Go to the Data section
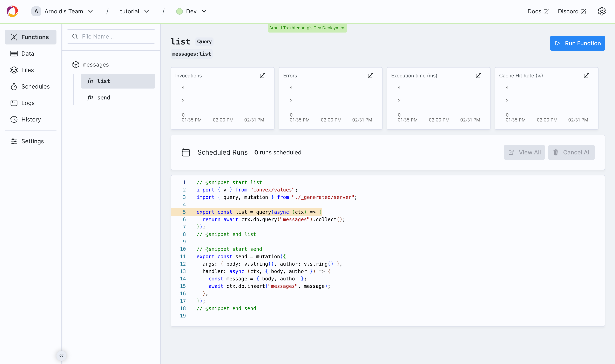Viewport: 615px width, 364px height. (27, 54)
